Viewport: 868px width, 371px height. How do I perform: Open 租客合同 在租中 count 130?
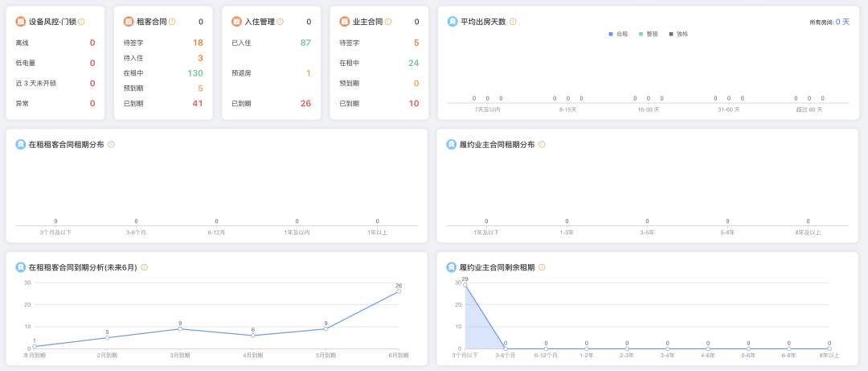(x=195, y=73)
